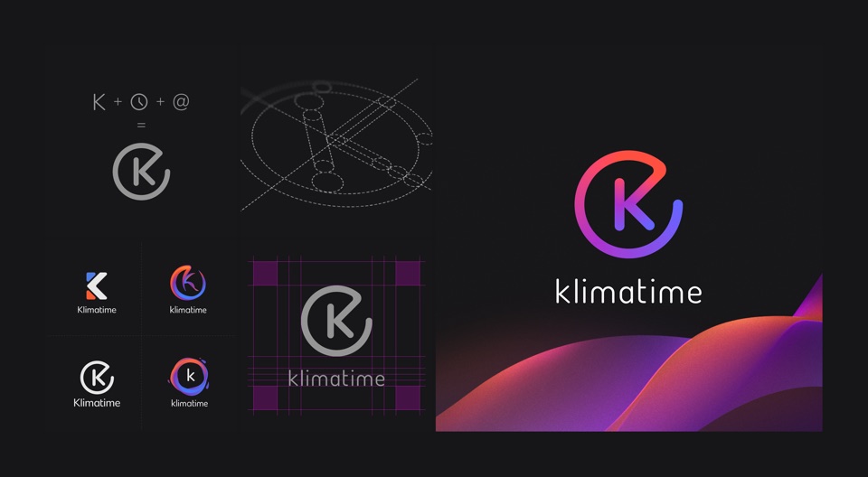Viewport: 868px width, 477px height.
Task: Select the white circular K logo variant
Action: (97, 378)
